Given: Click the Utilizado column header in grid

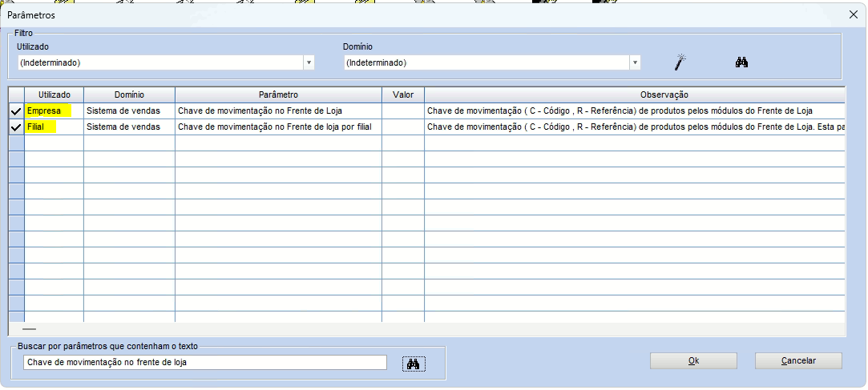Looking at the screenshot, I should pos(55,94).
